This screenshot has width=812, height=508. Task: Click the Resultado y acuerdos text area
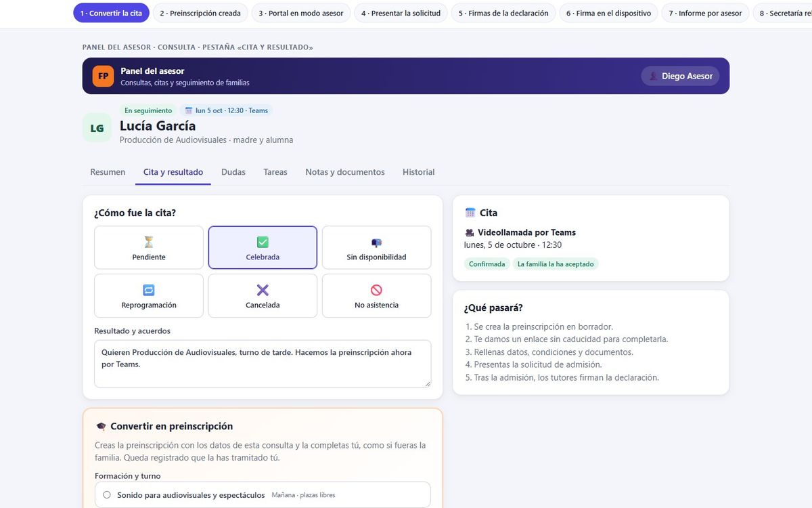click(x=263, y=364)
